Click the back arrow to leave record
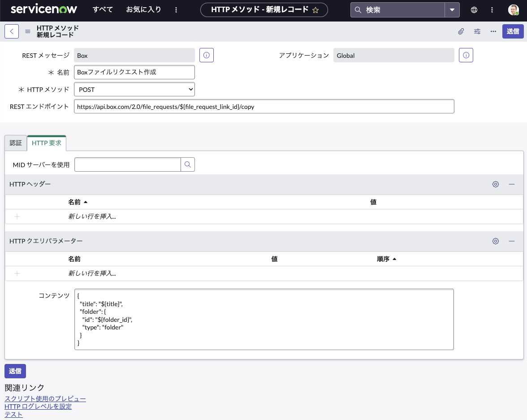 (x=11, y=31)
